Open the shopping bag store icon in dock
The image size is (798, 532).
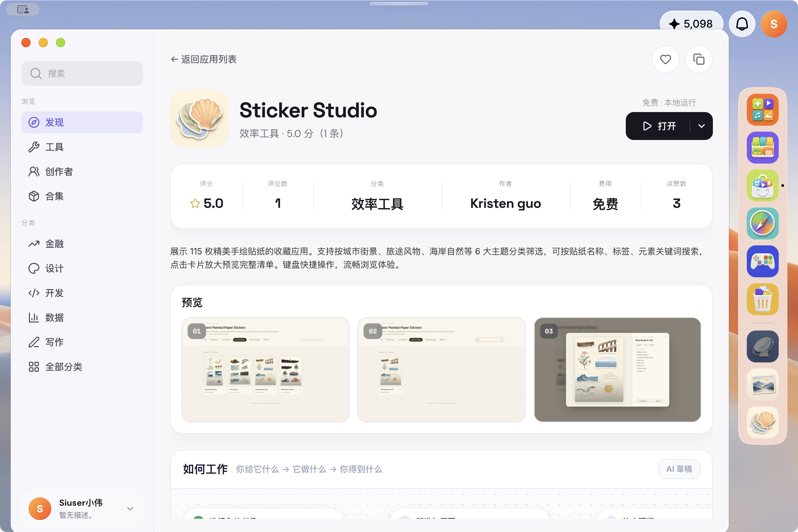762,185
